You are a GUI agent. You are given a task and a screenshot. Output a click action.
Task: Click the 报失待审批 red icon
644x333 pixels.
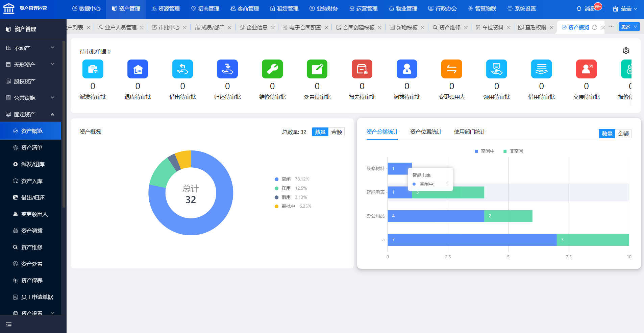[x=362, y=69]
